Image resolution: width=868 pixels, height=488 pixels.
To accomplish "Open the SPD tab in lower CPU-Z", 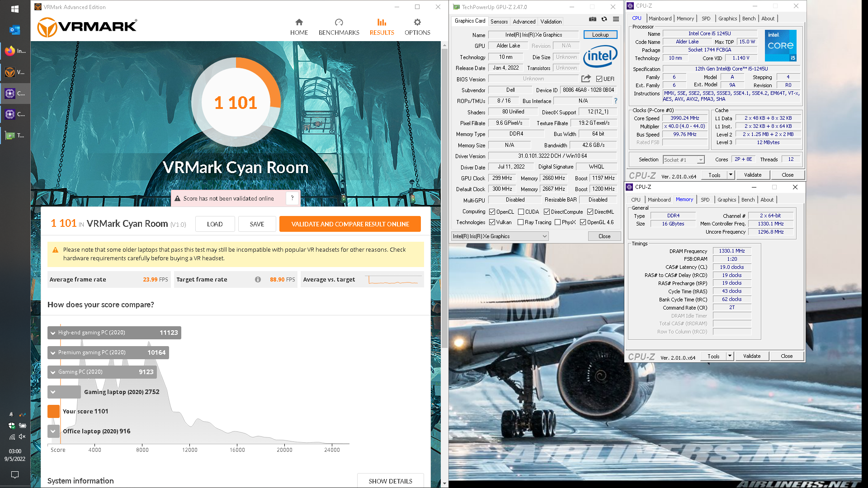I will click(705, 200).
